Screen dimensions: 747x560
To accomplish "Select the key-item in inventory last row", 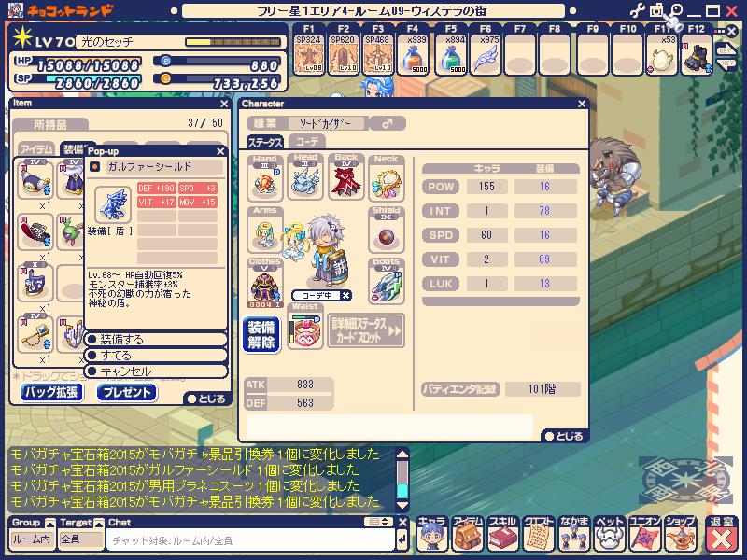I will 35,335.
